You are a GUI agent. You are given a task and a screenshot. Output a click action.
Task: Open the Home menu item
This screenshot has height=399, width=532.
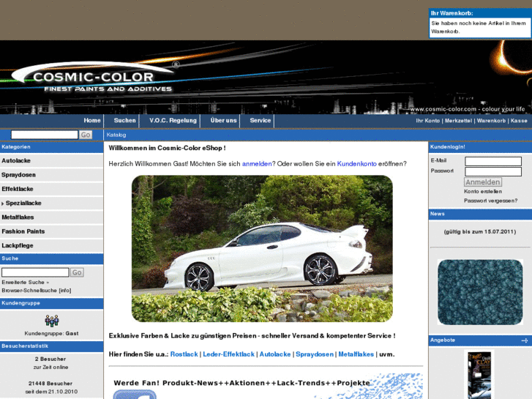point(92,121)
